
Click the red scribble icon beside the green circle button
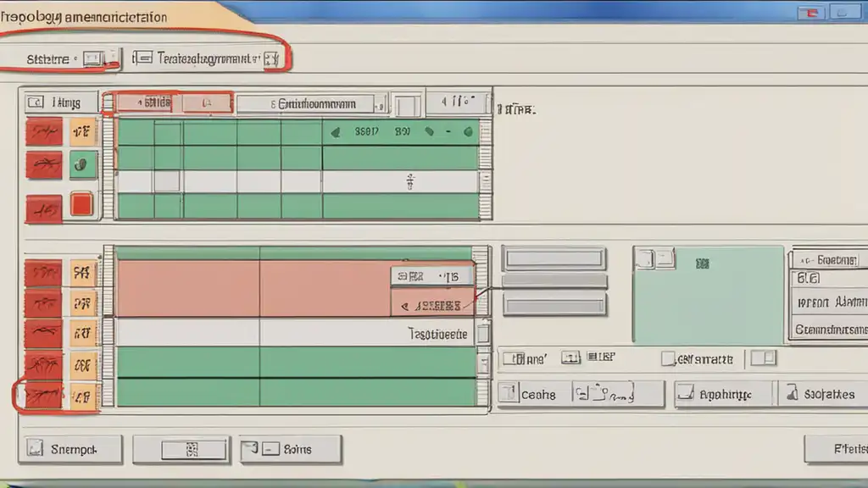coord(44,165)
